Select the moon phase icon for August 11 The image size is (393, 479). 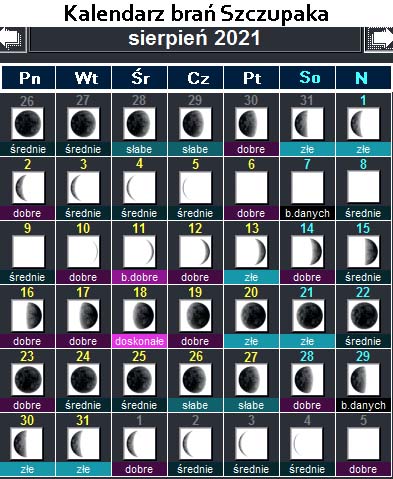click(x=139, y=251)
